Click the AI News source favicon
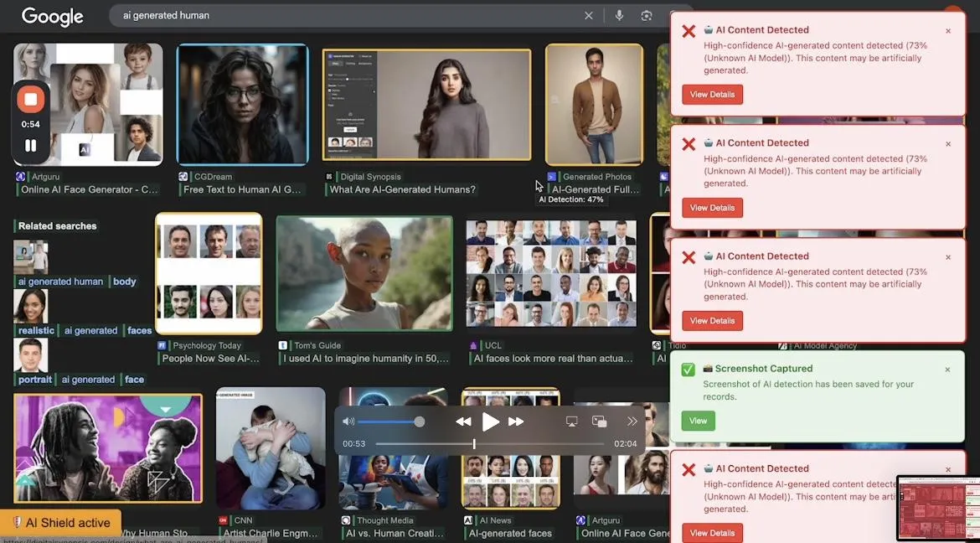Screen dimensions: 980x543 468,520
